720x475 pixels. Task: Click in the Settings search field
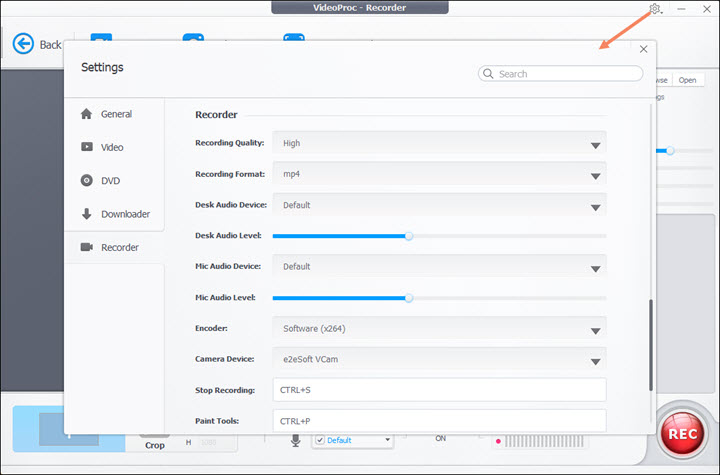[x=560, y=74]
